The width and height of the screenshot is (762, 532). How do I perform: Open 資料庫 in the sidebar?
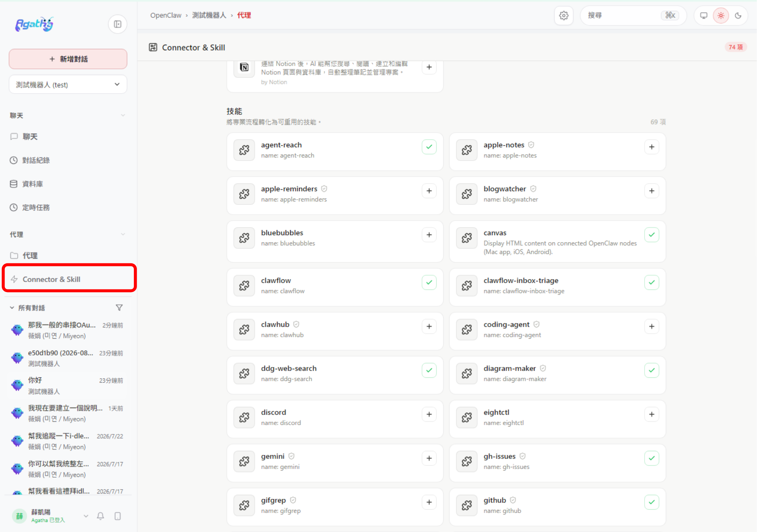click(x=68, y=184)
